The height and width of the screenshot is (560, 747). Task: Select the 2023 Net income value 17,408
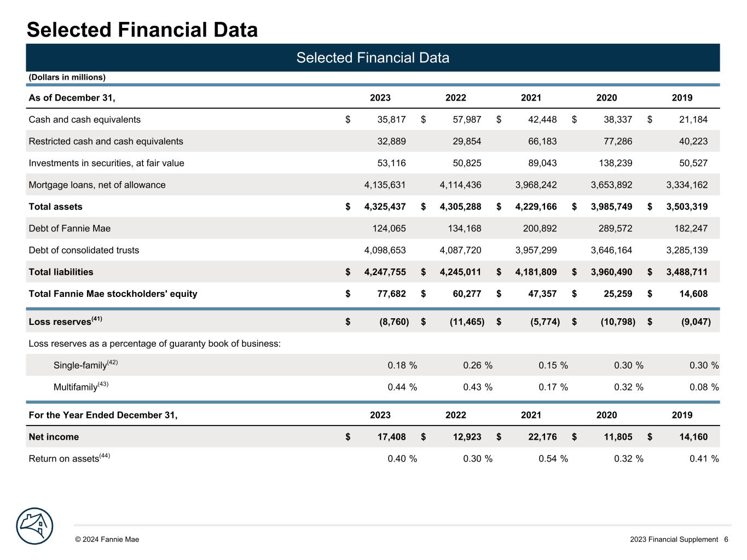click(x=391, y=437)
